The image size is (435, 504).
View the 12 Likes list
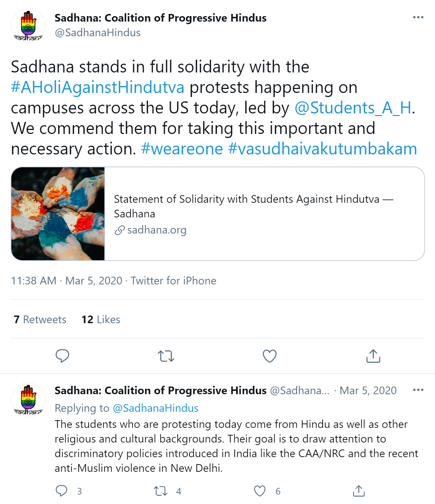(x=101, y=320)
